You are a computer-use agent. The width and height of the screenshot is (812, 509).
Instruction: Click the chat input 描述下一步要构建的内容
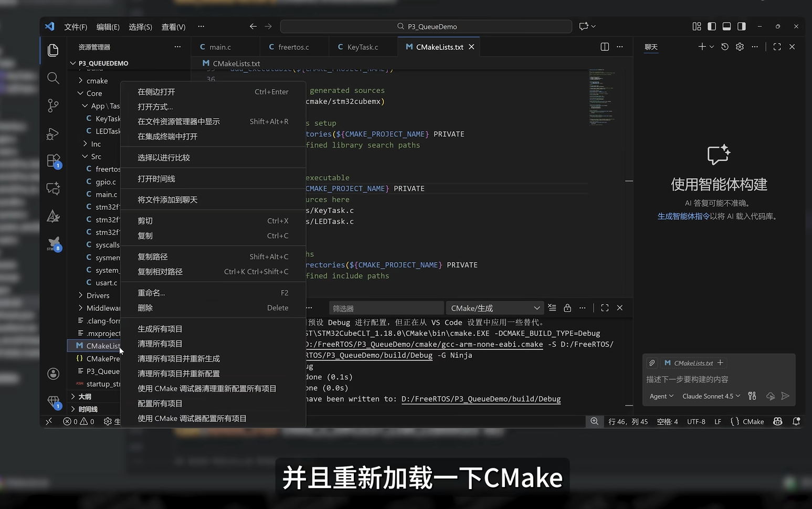pyautogui.click(x=719, y=379)
